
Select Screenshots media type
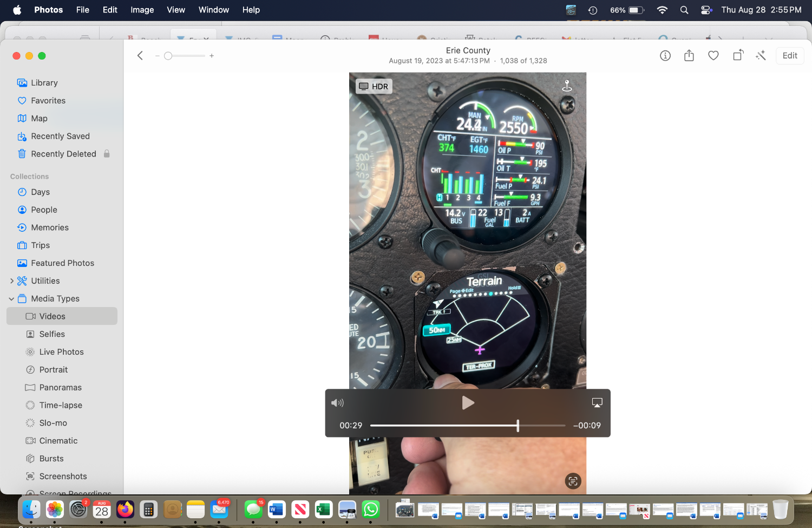(62, 477)
